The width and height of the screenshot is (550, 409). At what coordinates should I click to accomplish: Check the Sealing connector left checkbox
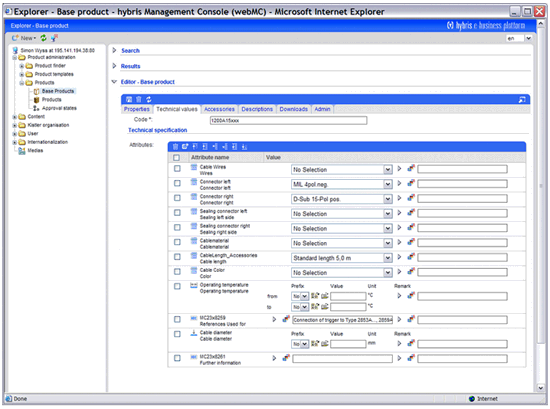point(177,213)
